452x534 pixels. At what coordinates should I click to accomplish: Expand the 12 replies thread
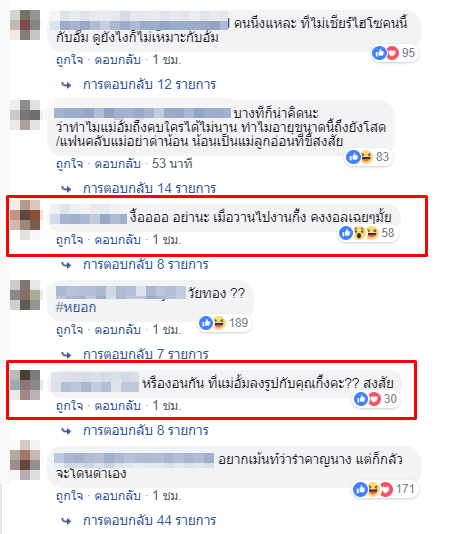150,84
